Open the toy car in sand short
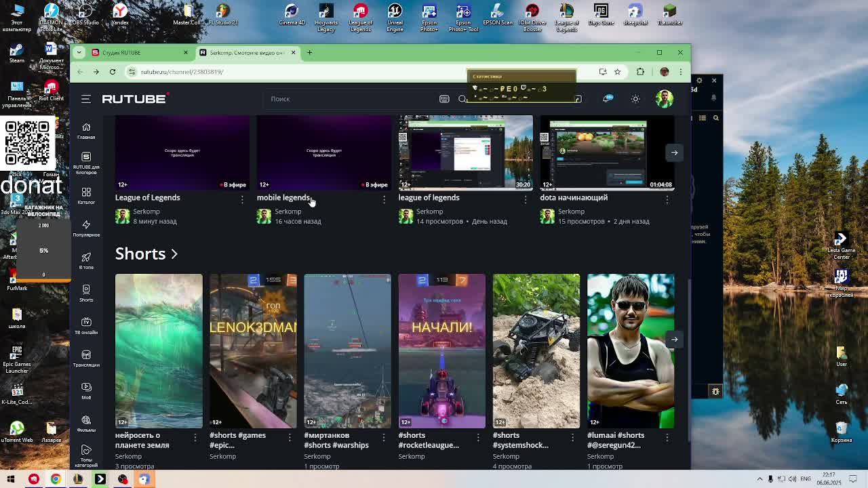Image resolution: width=868 pixels, height=488 pixels. [536, 351]
